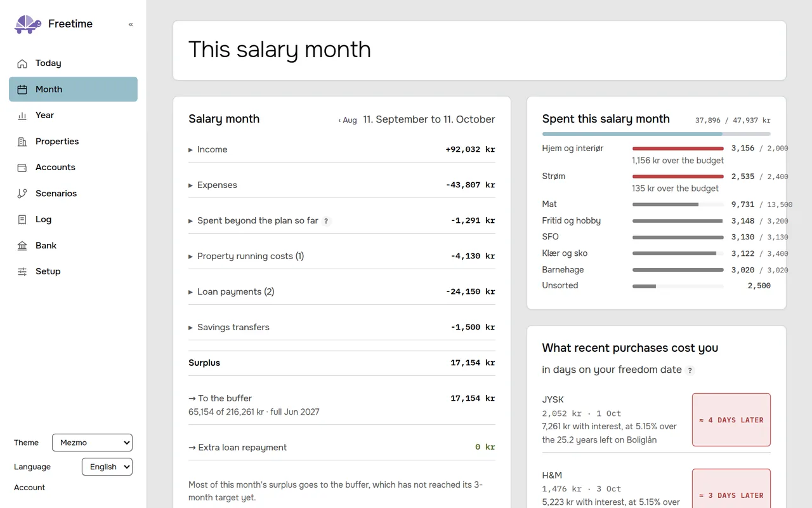Click the help icon next to 'Spent beyond the plan'
Image resolution: width=812 pixels, height=508 pixels.
[326, 221]
